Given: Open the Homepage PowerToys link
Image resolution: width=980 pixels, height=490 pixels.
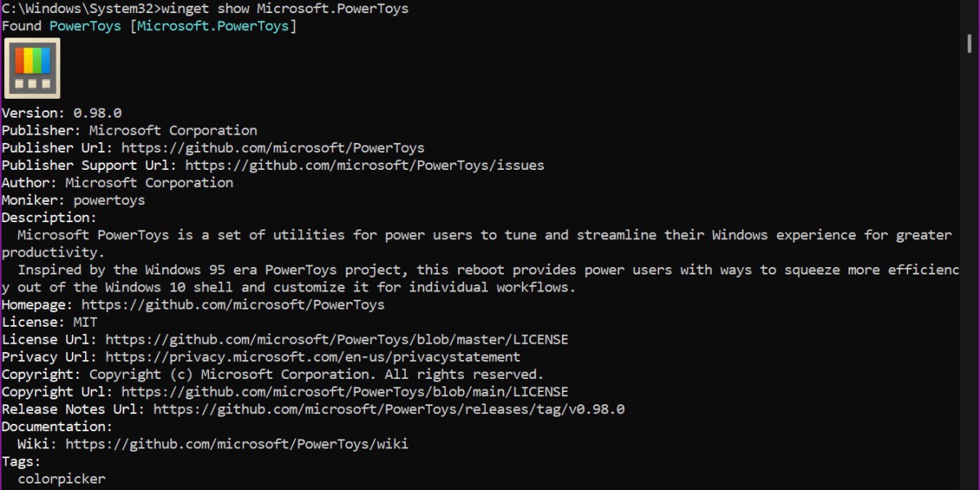Looking at the screenshot, I should [x=233, y=305].
